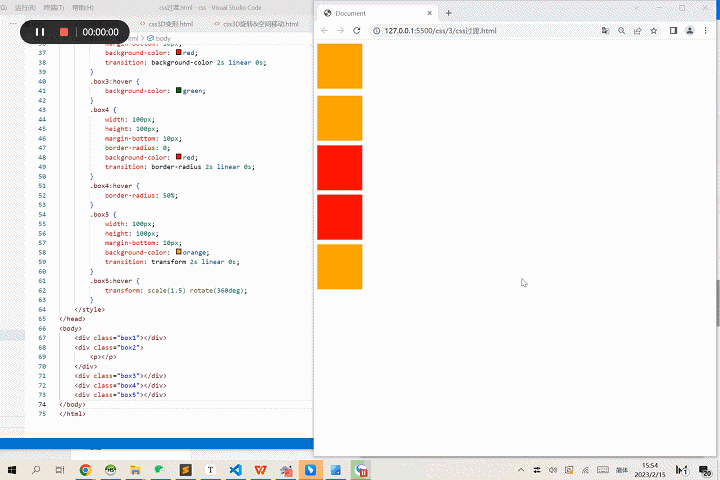The image size is (720, 480).
Task: Bookmark this page with the star icon
Action: [x=653, y=31]
